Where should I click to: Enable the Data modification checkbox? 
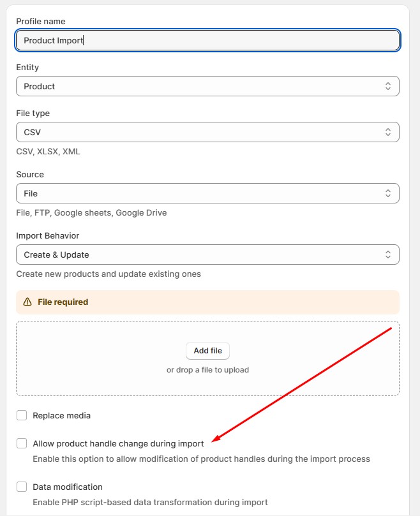pyautogui.click(x=21, y=486)
